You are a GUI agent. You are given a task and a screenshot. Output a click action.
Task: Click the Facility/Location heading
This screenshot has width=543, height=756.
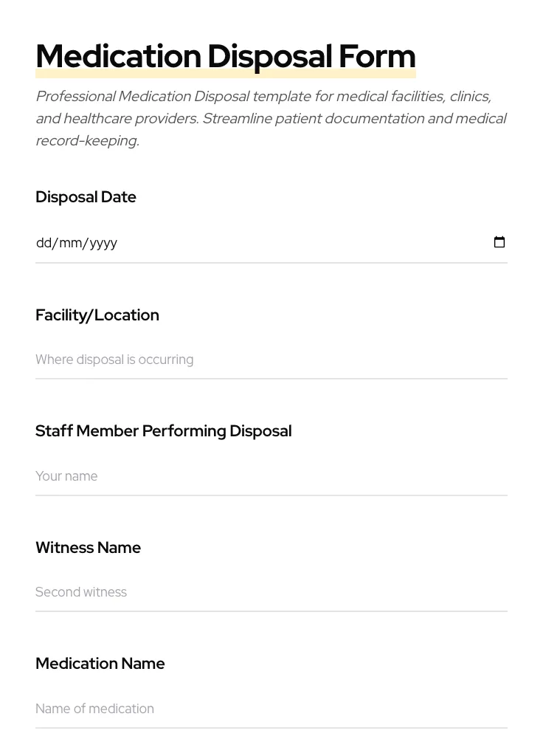[97, 315]
